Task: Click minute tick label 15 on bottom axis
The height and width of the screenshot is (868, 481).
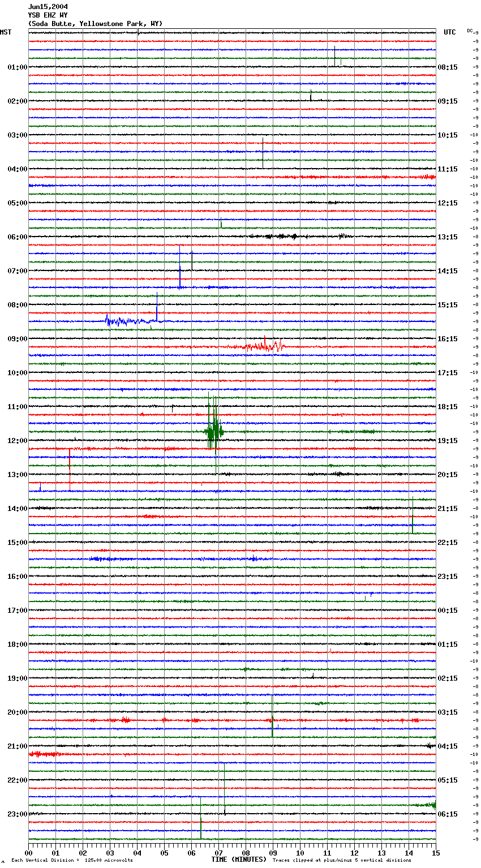Action: pos(435,853)
